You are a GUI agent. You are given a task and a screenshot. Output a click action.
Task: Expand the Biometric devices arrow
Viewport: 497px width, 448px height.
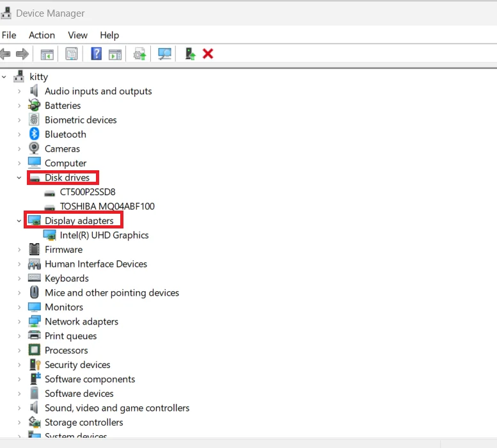[x=19, y=120]
